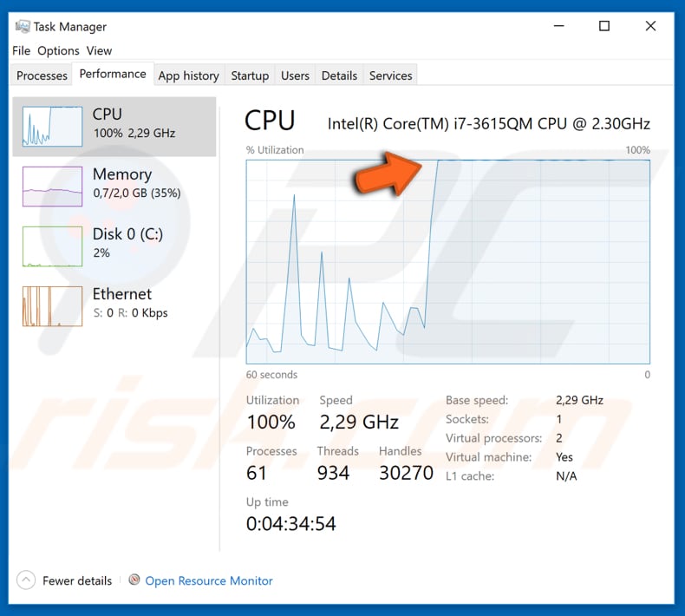Click the Disk 0 (C:) sidebar label

[127, 234]
